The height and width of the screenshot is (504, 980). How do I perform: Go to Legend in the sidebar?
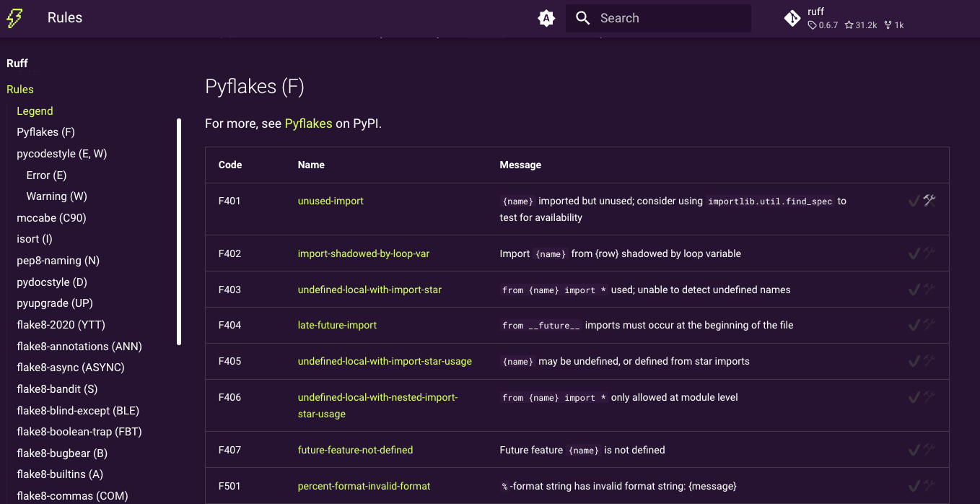pyautogui.click(x=35, y=111)
